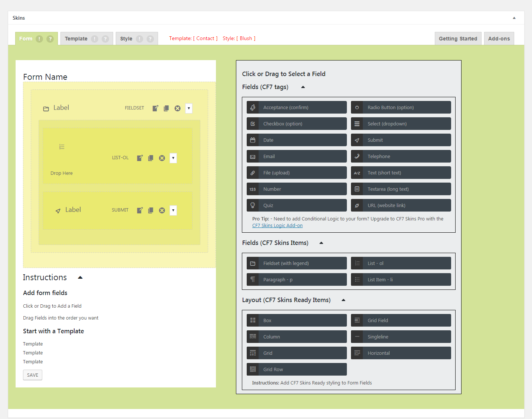Collapse the Layout (CF7 Skins Ready Items) section
This screenshot has width=532, height=419.
(x=344, y=300)
